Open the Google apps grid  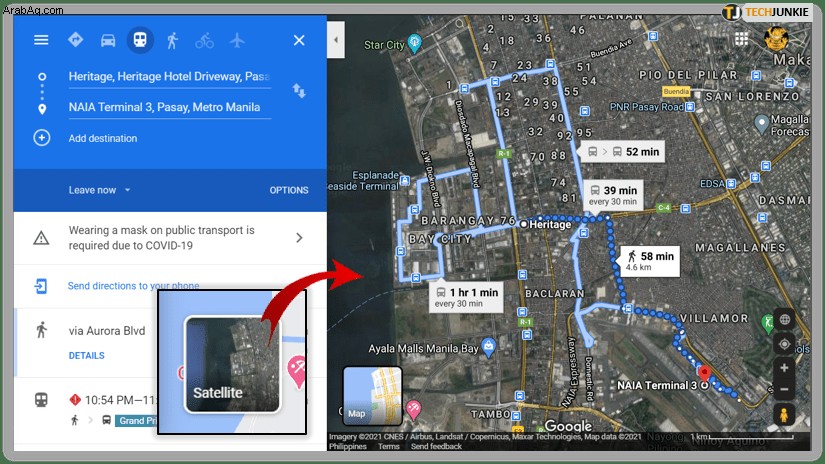[741, 39]
